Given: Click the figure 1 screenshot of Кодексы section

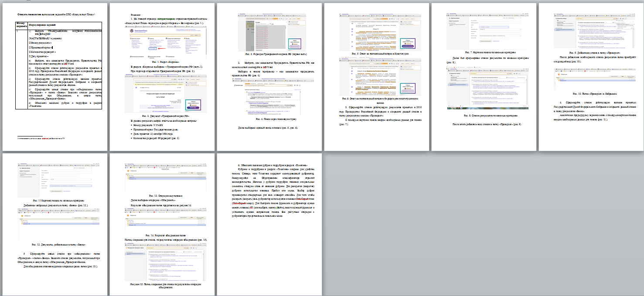Looking at the screenshot, I should (165, 43).
